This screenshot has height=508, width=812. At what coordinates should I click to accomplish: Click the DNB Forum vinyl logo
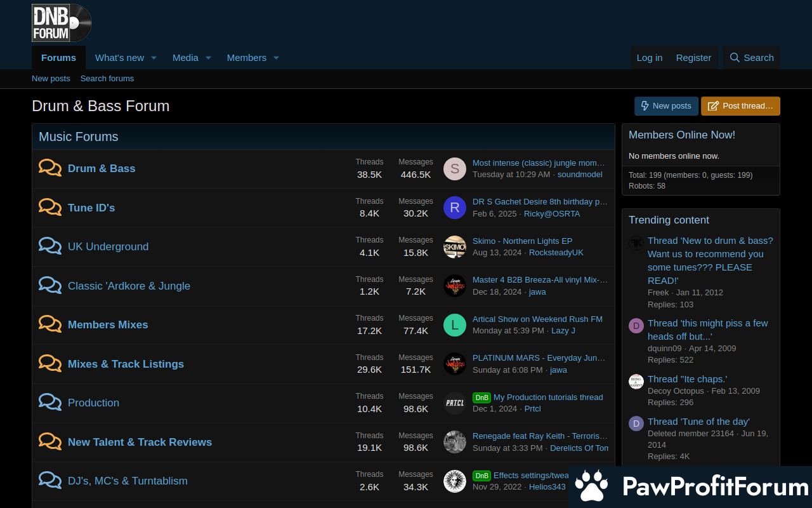[62, 23]
